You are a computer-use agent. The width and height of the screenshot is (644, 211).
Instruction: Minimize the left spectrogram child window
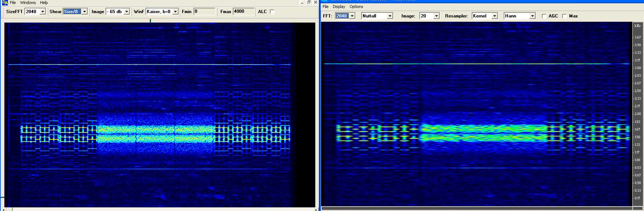(x=302, y=3)
